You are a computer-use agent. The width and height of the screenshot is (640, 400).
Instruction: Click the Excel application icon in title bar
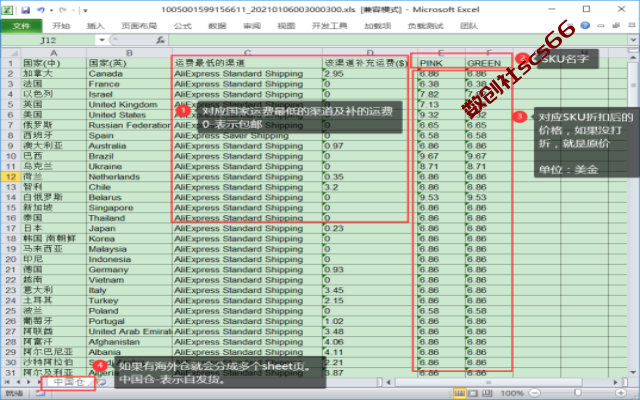(x=7, y=10)
